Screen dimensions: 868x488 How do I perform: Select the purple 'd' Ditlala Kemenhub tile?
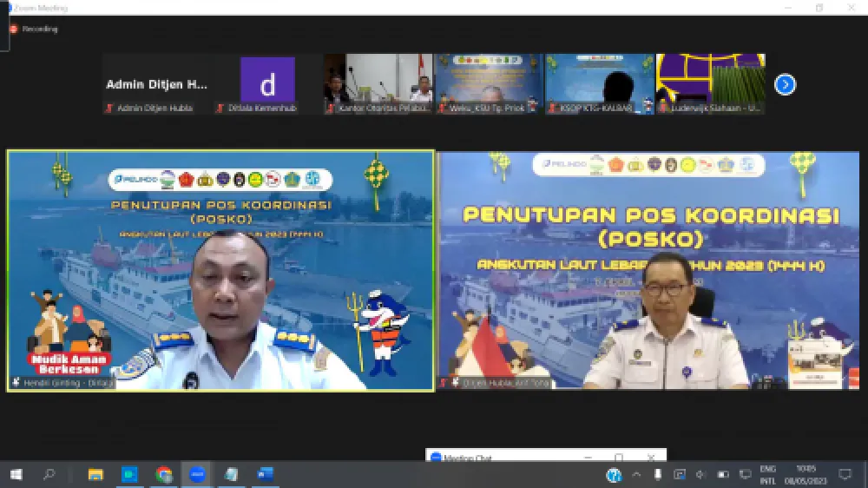pyautogui.click(x=267, y=84)
